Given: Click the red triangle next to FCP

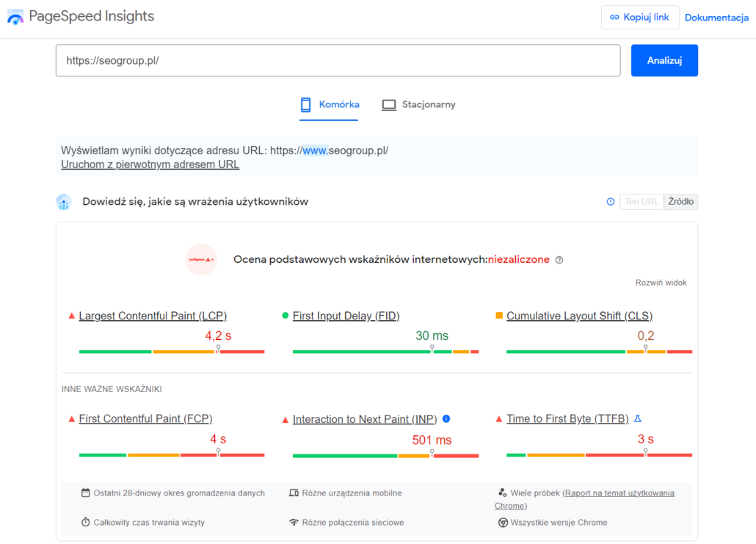Looking at the screenshot, I should click(x=71, y=419).
